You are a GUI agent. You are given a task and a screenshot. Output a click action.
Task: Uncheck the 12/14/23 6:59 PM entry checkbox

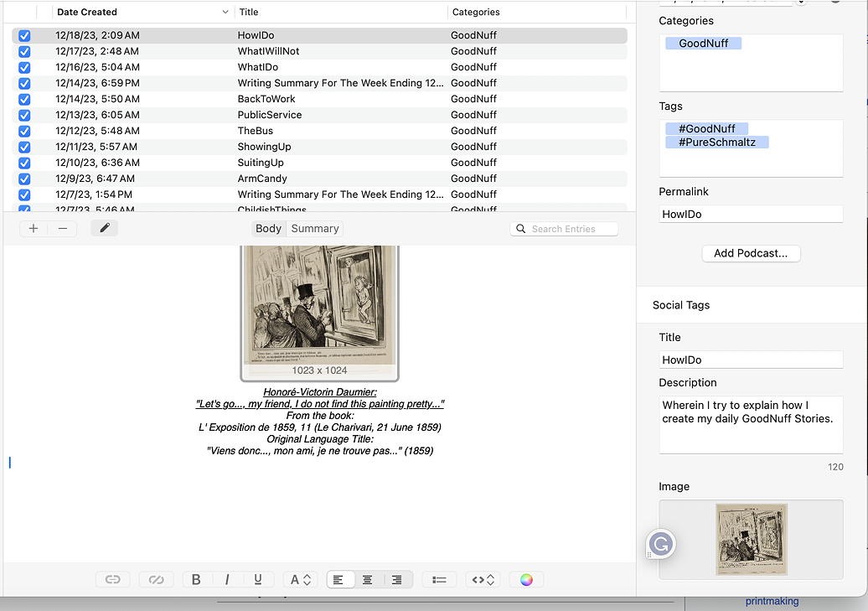coord(24,84)
